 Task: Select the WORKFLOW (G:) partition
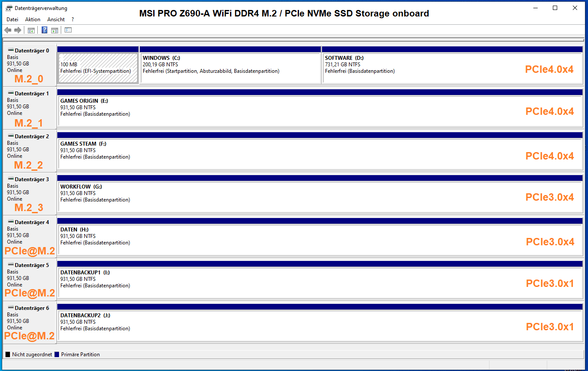tap(320, 194)
